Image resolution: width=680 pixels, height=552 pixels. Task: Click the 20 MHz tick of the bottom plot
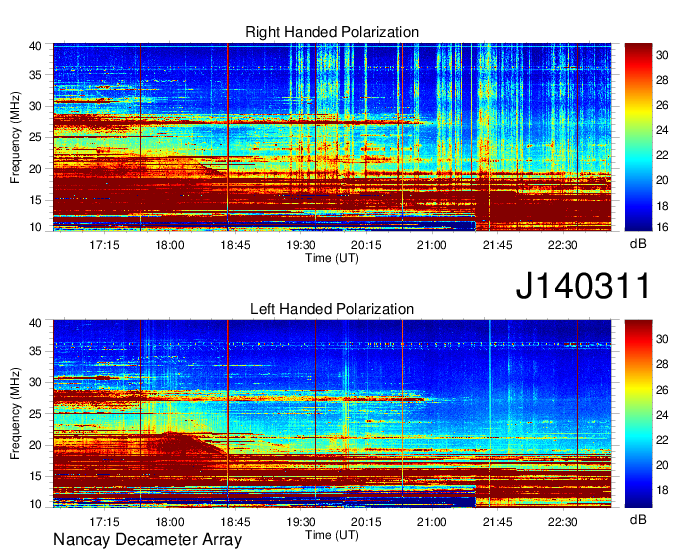35,445
